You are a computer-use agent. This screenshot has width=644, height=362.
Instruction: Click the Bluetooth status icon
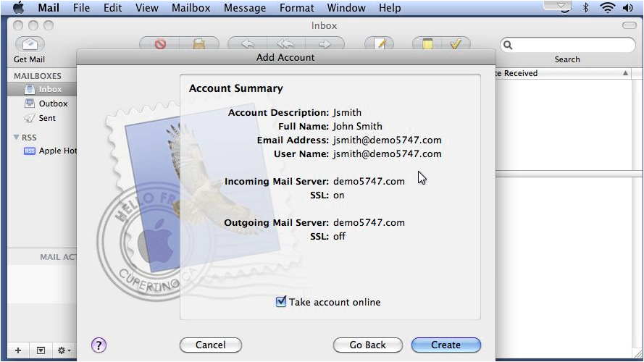tap(586, 7)
